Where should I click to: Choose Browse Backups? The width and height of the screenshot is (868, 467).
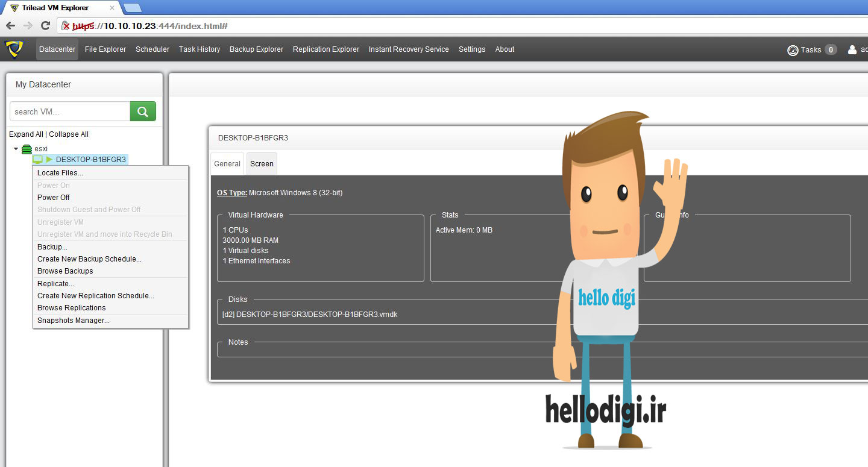point(110,271)
